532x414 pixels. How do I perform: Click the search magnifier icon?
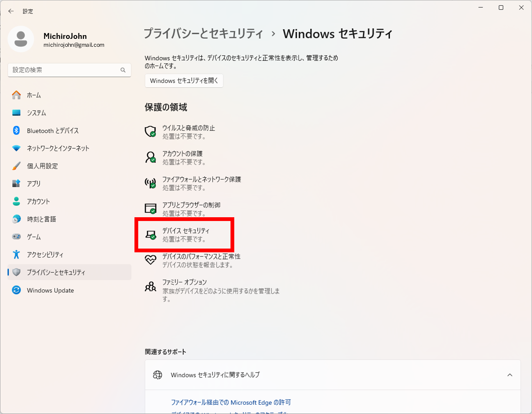point(123,70)
